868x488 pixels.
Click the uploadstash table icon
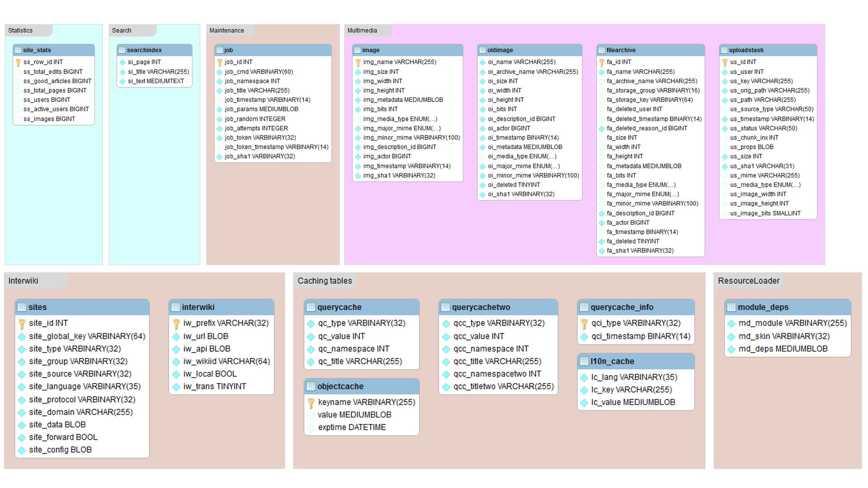pyautogui.click(x=725, y=50)
